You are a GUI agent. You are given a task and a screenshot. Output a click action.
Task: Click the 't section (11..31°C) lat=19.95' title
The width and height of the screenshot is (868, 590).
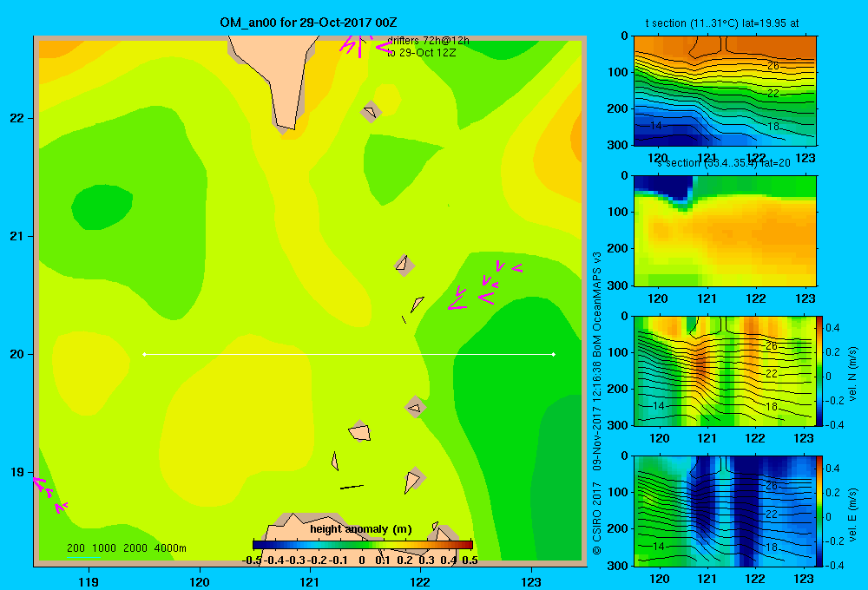point(722,23)
